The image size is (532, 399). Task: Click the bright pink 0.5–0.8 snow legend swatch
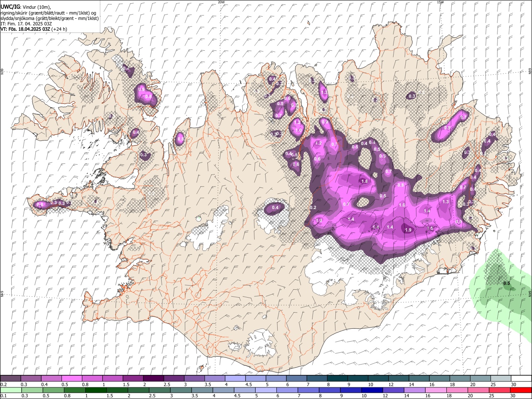(x=71, y=379)
